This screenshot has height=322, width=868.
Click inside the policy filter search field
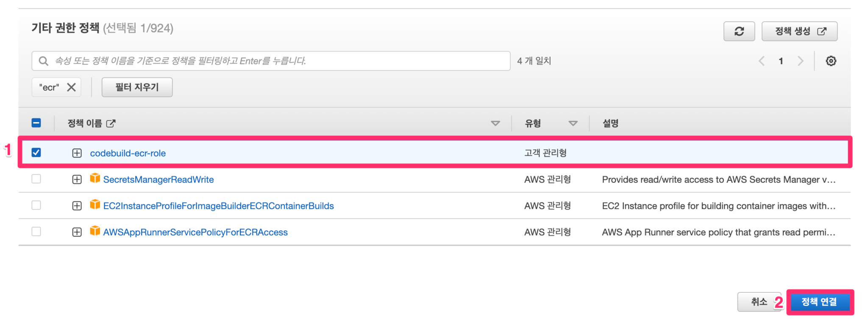[x=254, y=61]
